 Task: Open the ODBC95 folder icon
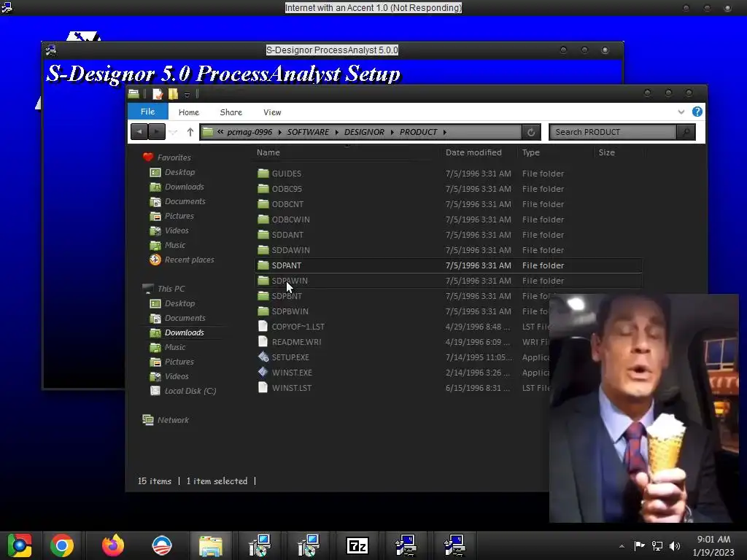263,189
